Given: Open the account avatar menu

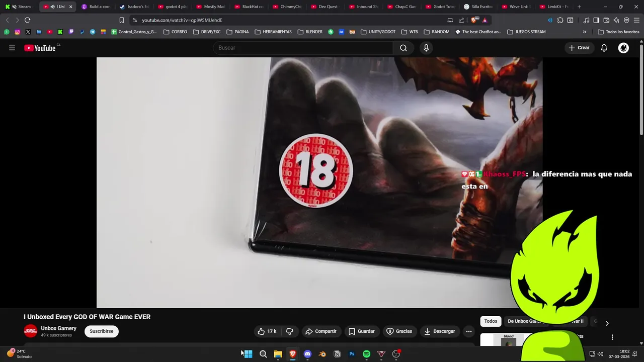Looking at the screenshot, I should pos(623,48).
